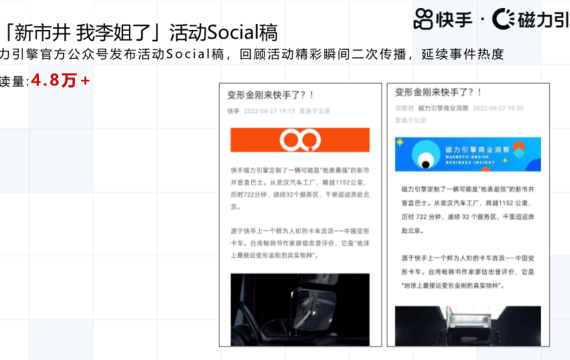Click the right article title 变形金刚来快手了？！
Screen dimensions: 570x360
tap(438, 92)
